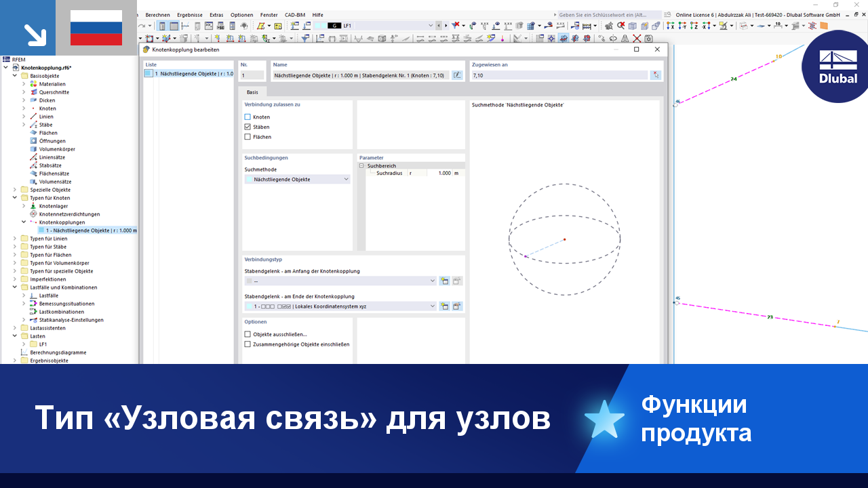The image size is (868, 488).
Task: Open Stabendgelenk am Anfang dropdown
Action: pos(433,281)
